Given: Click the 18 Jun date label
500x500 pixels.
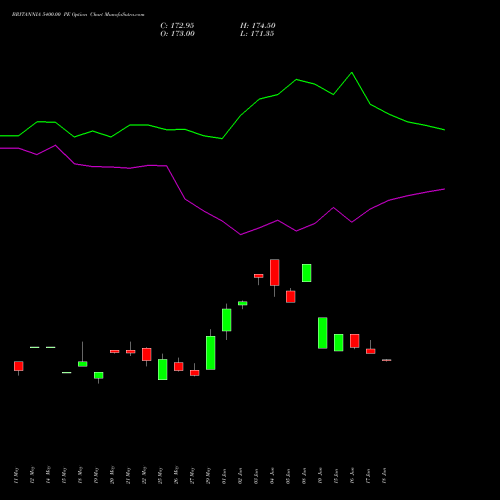Looking at the screenshot, I should click(384, 476).
